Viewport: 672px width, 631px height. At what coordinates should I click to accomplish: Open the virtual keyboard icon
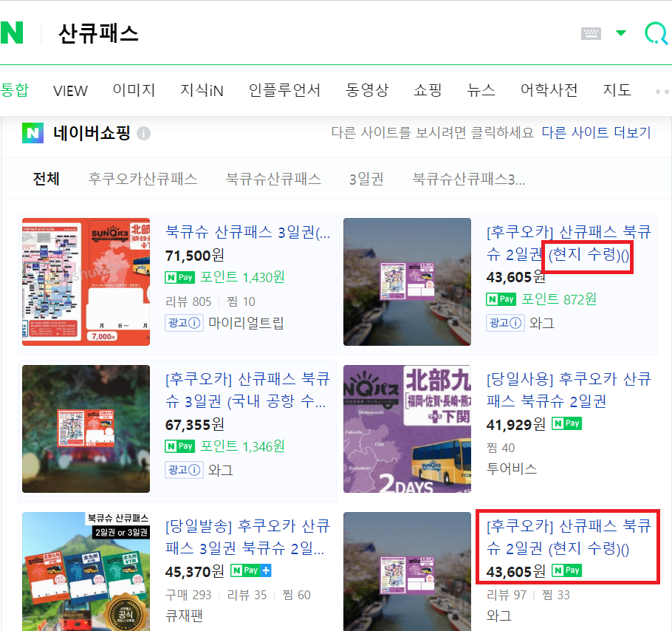click(x=591, y=33)
